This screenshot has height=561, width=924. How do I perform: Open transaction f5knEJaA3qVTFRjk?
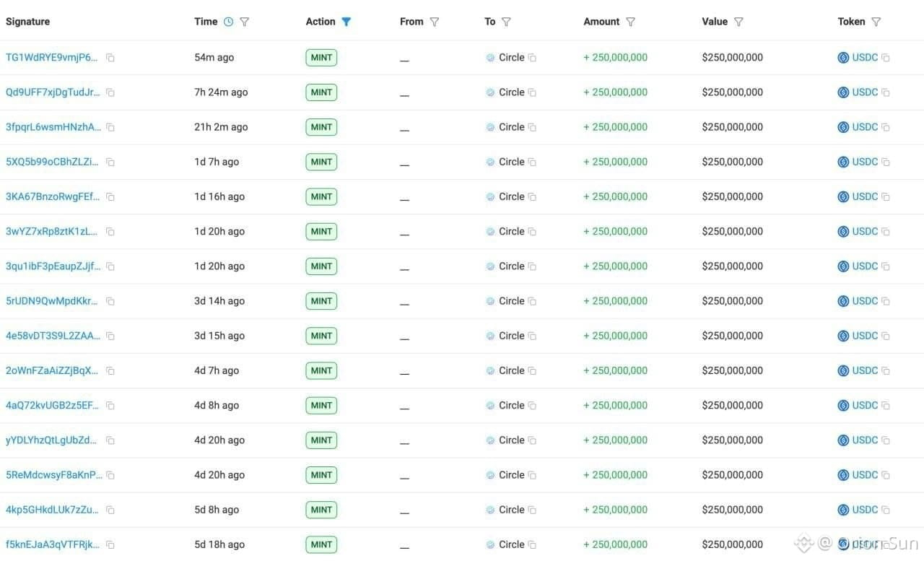point(53,544)
